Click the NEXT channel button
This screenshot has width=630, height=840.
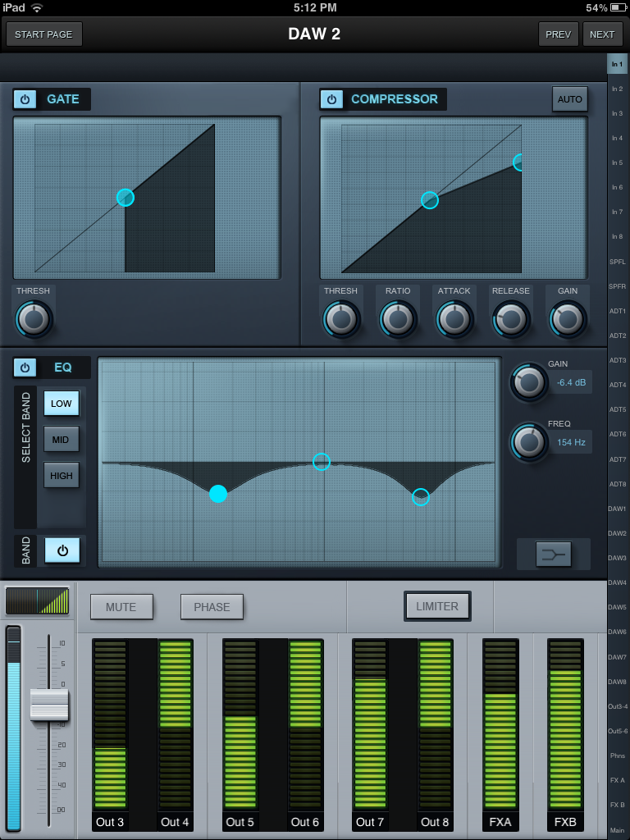(x=602, y=34)
